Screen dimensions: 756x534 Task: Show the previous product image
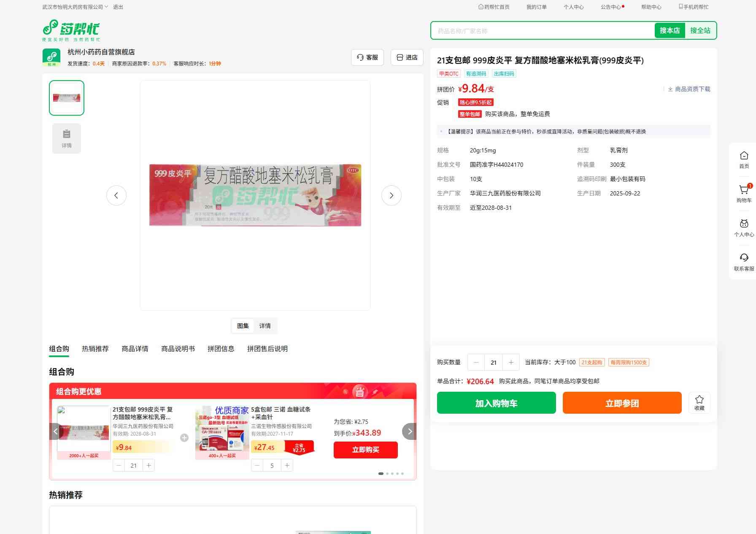(x=116, y=195)
